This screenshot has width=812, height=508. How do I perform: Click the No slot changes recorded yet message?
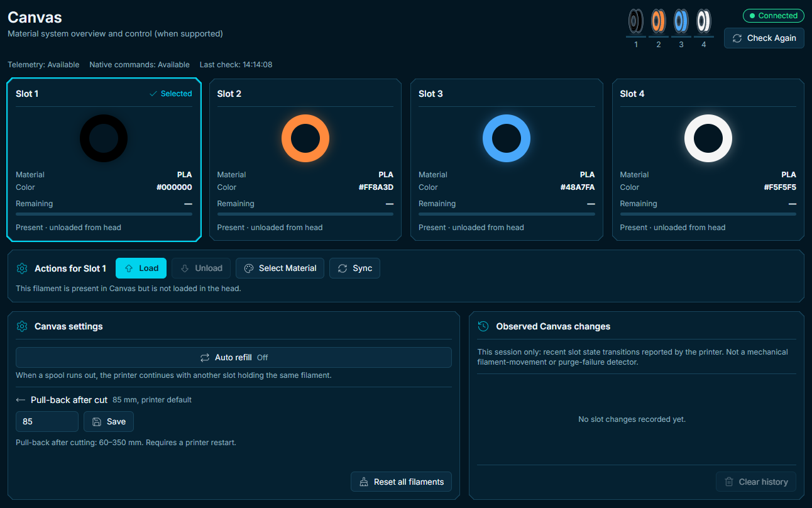(x=632, y=419)
